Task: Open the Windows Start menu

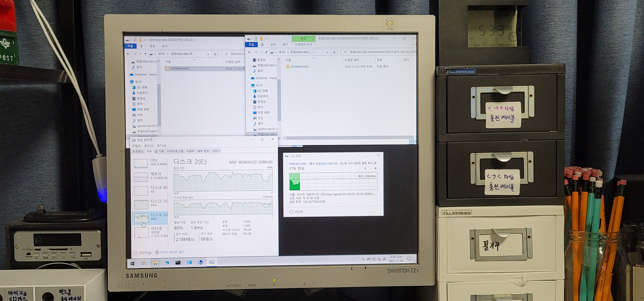Action: 133,263
